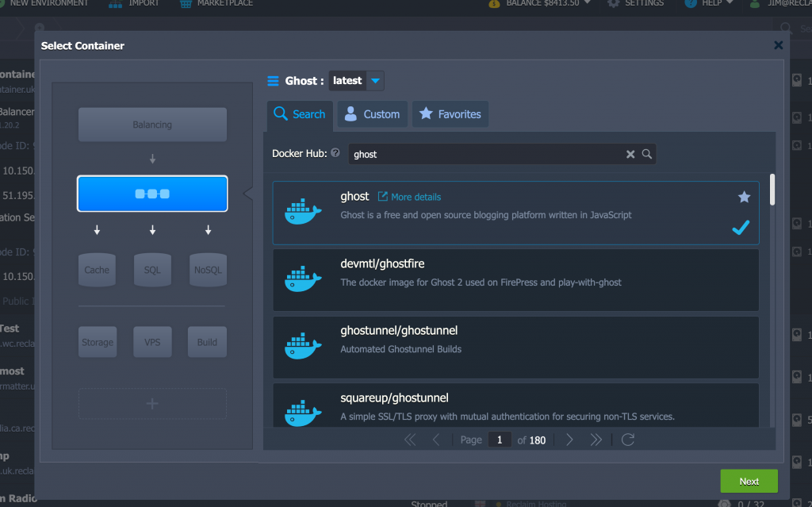Add an extra layer with the plus block

pos(152,404)
